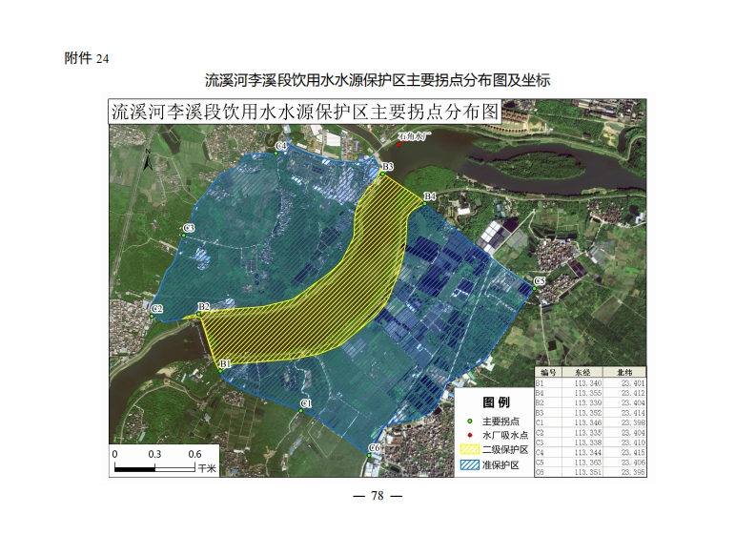This screenshot has width=756, height=535.
Task: Click the north arrow compass symbol
Action: tap(146, 163)
